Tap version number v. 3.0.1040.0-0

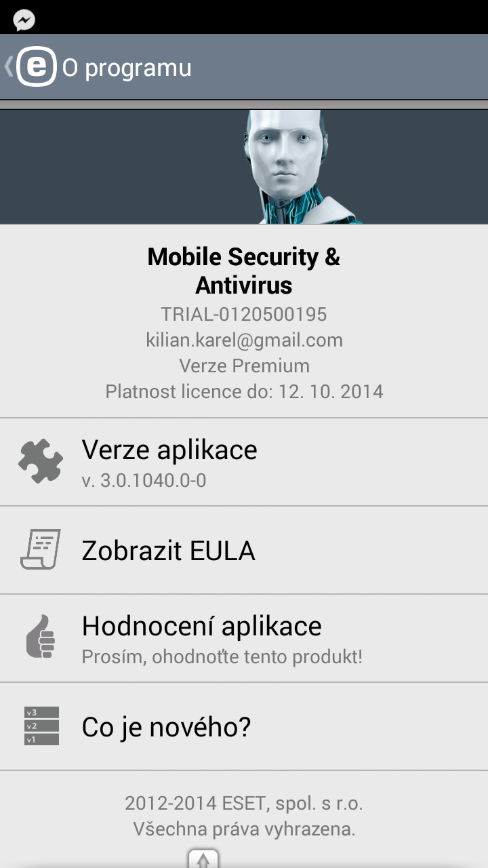point(144,481)
